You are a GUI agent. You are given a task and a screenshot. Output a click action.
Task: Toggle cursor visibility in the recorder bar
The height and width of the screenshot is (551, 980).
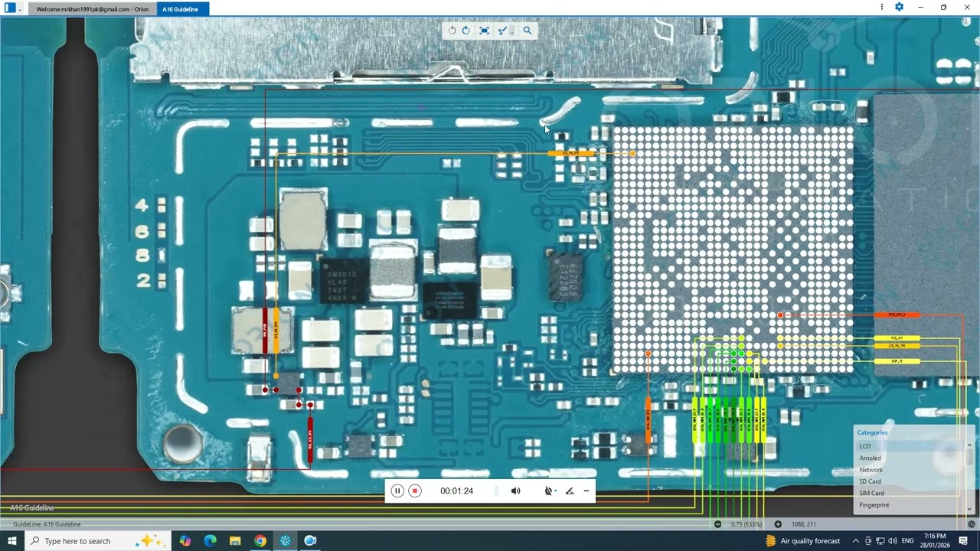click(548, 491)
